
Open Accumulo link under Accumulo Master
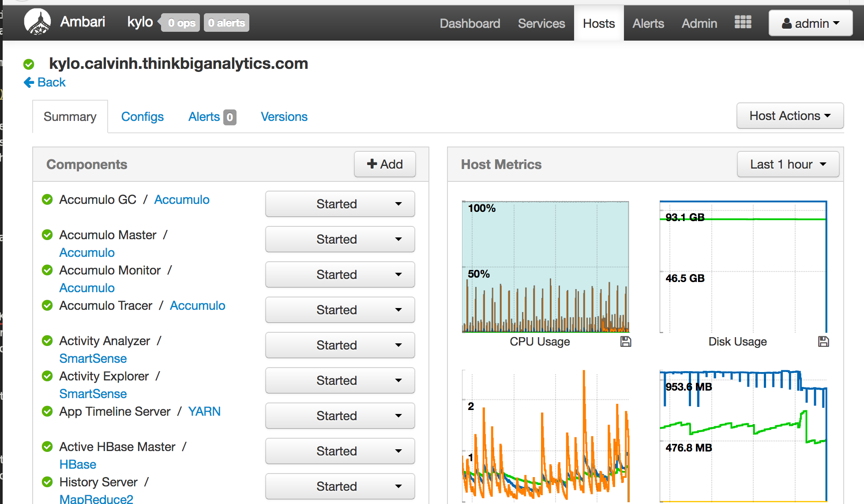point(87,252)
